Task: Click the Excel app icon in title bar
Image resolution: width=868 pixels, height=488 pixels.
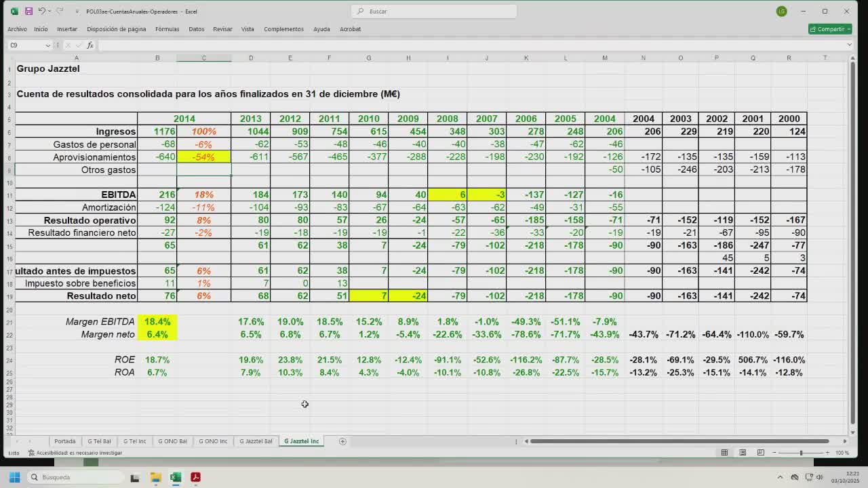Action: point(14,11)
